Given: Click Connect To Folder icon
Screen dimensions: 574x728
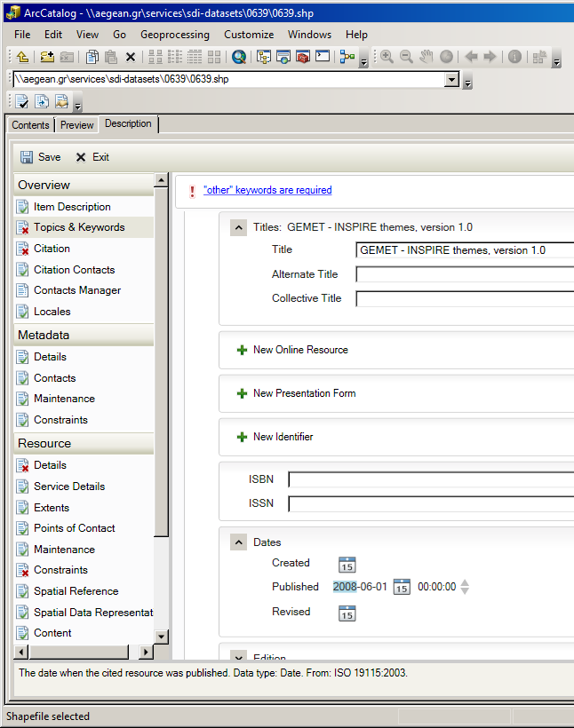Looking at the screenshot, I should [46, 57].
